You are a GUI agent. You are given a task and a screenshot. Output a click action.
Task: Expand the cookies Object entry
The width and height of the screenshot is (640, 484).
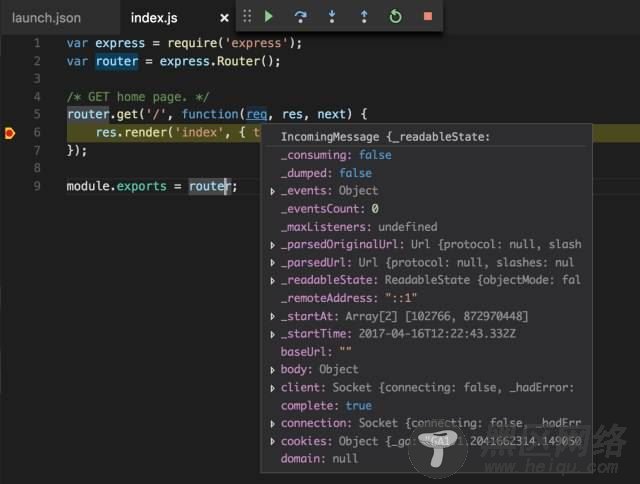pyautogui.click(x=272, y=442)
